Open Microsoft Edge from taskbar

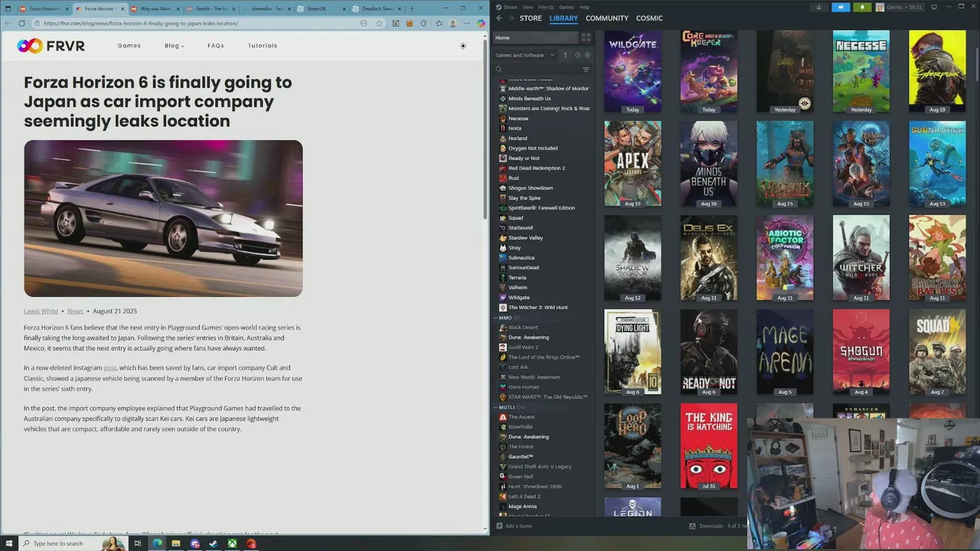pyautogui.click(x=157, y=543)
